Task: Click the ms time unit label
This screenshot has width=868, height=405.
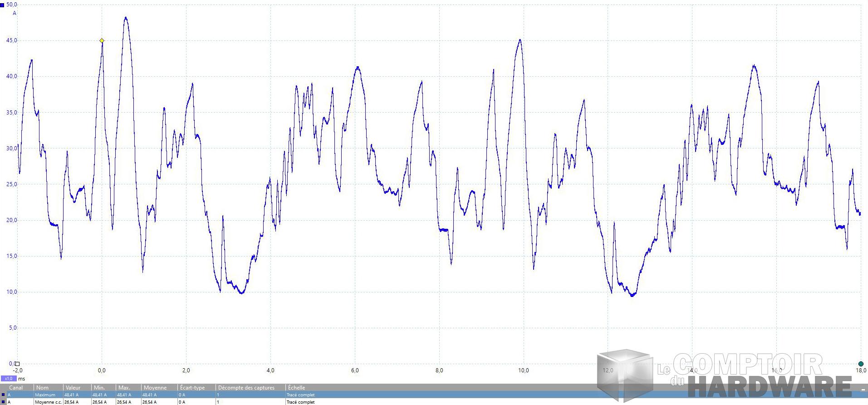Action: pyautogui.click(x=22, y=379)
